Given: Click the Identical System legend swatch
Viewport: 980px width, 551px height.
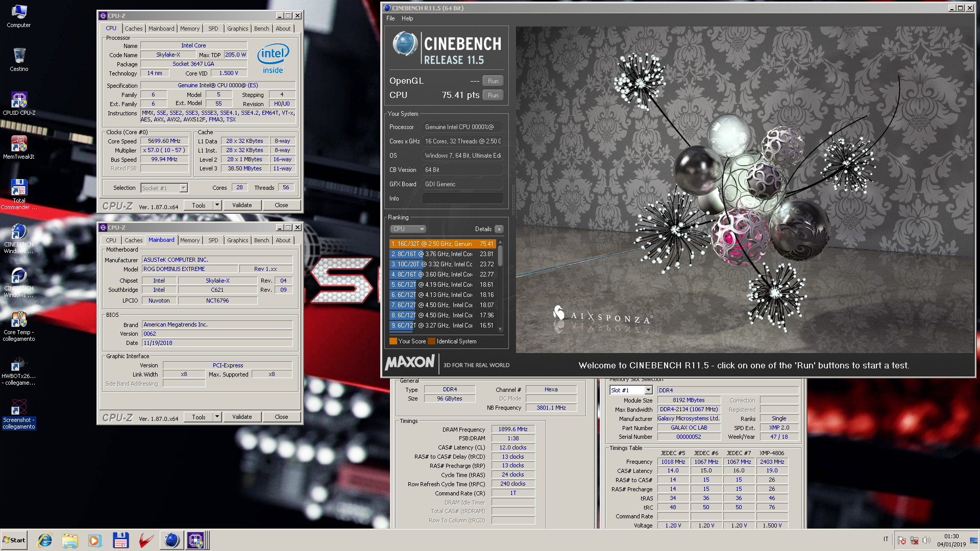Looking at the screenshot, I should click(x=431, y=341).
